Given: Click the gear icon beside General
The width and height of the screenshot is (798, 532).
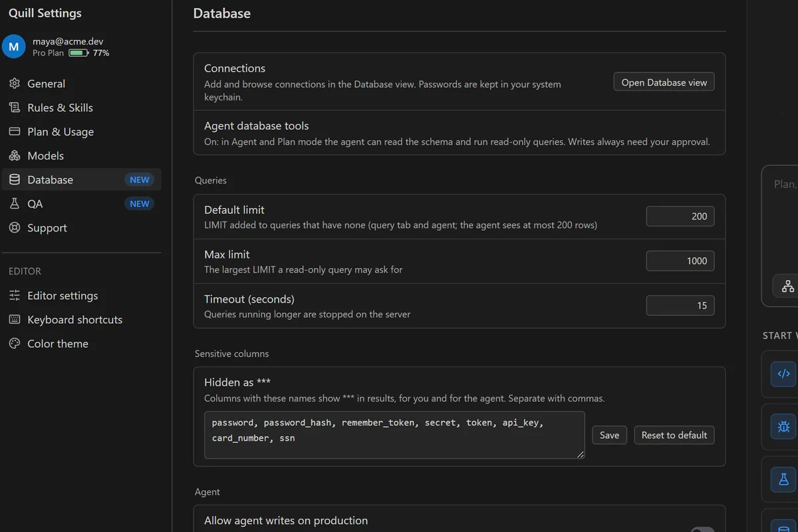Looking at the screenshot, I should (x=15, y=84).
